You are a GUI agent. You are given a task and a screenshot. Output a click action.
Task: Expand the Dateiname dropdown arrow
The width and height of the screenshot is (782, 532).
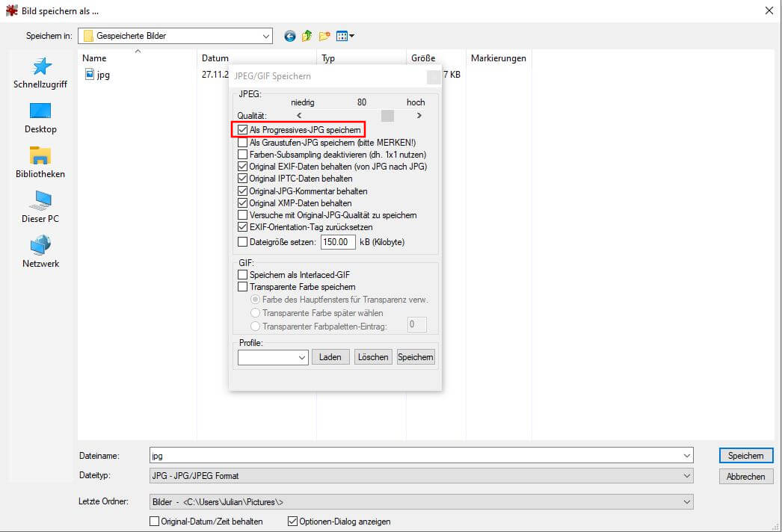686,456
